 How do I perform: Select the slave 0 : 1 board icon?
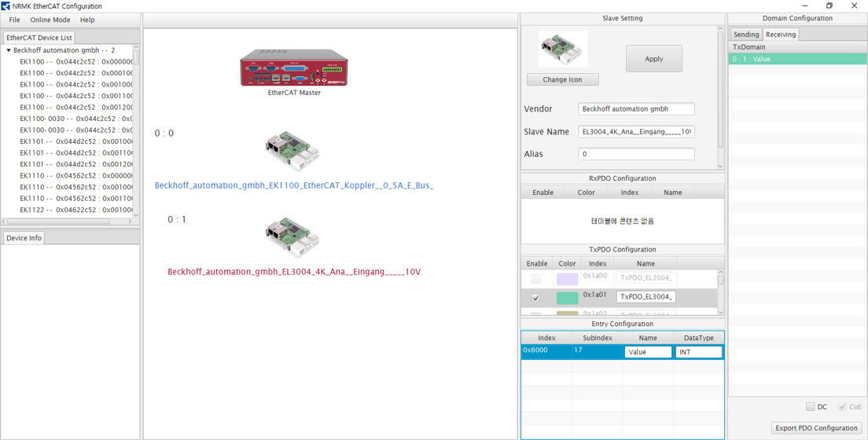tap(292, 238)
